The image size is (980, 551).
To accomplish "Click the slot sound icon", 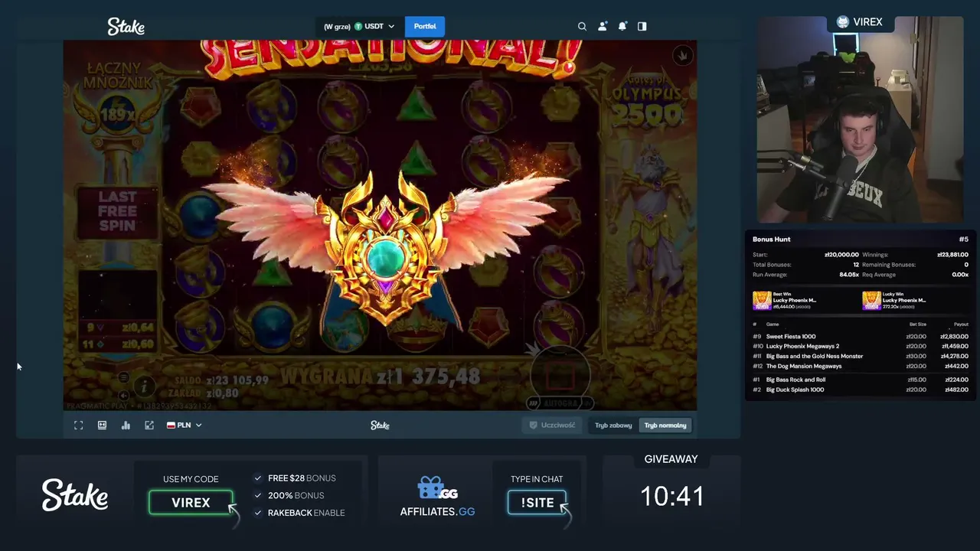I will (123, 394).
